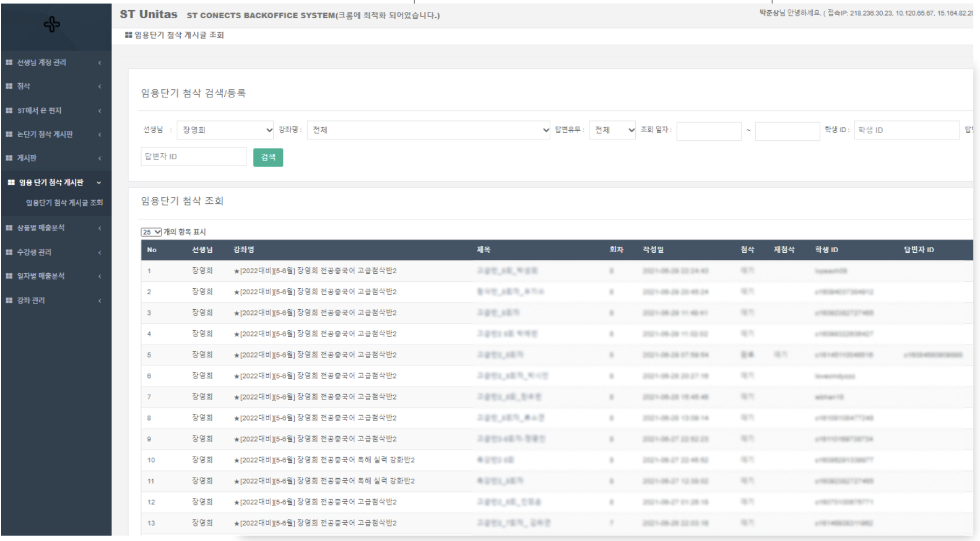The image size is (980, 541).
Task: Click grid icon beside 수강생 관리
Action: pos(9,252)
